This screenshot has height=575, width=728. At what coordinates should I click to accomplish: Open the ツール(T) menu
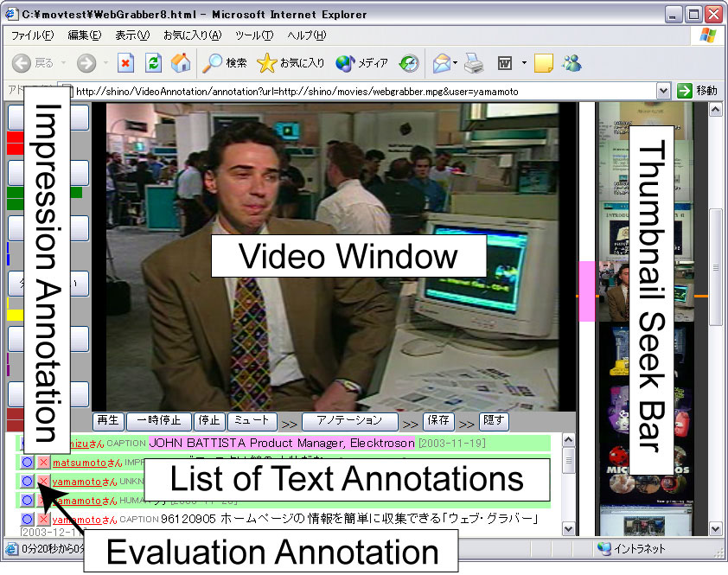(x=254, y=35)
